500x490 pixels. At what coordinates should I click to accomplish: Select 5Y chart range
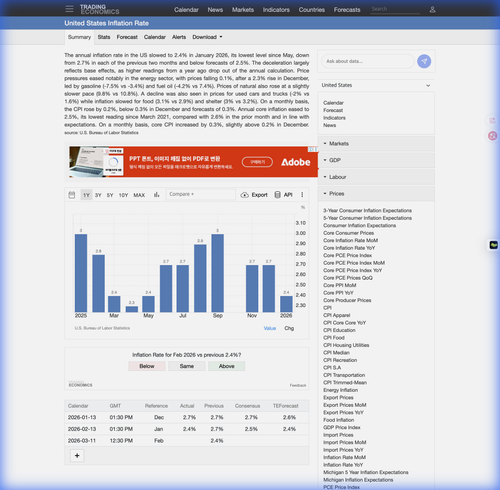pos(110,195)
